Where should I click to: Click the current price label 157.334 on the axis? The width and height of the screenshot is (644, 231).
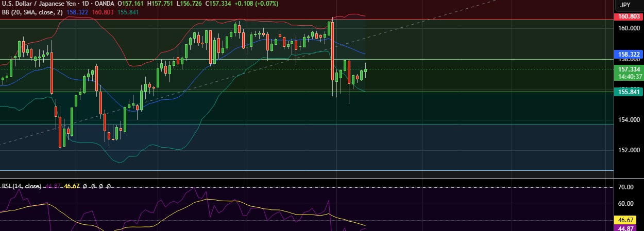point(629,69)
